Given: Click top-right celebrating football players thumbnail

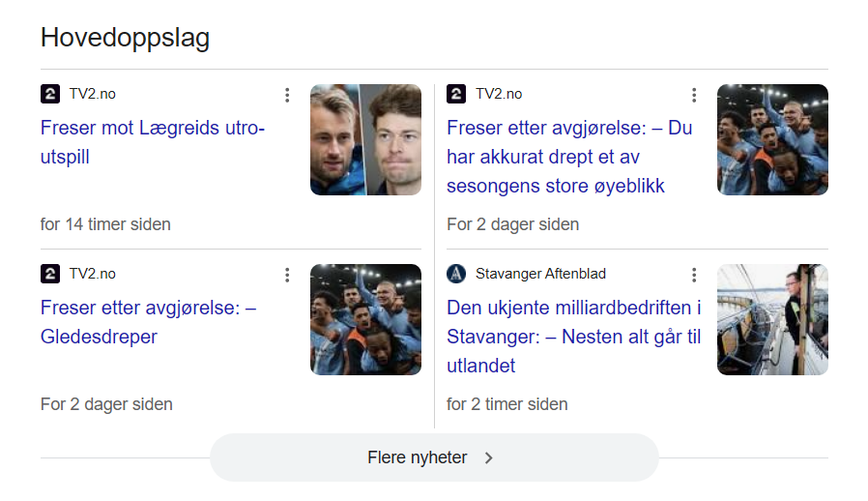Looking at the screenshot, I should [772, 140].
